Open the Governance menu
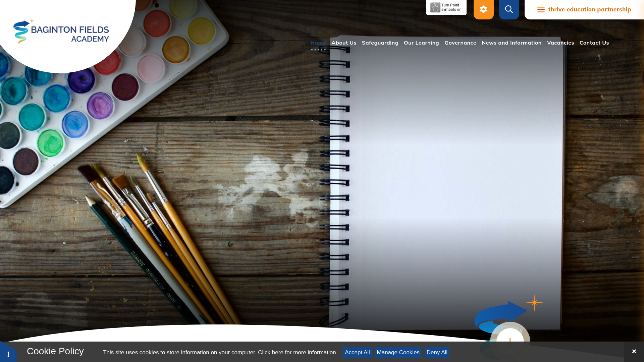The width and height of the screenshot is (644, 362). [x=460, y=43]
